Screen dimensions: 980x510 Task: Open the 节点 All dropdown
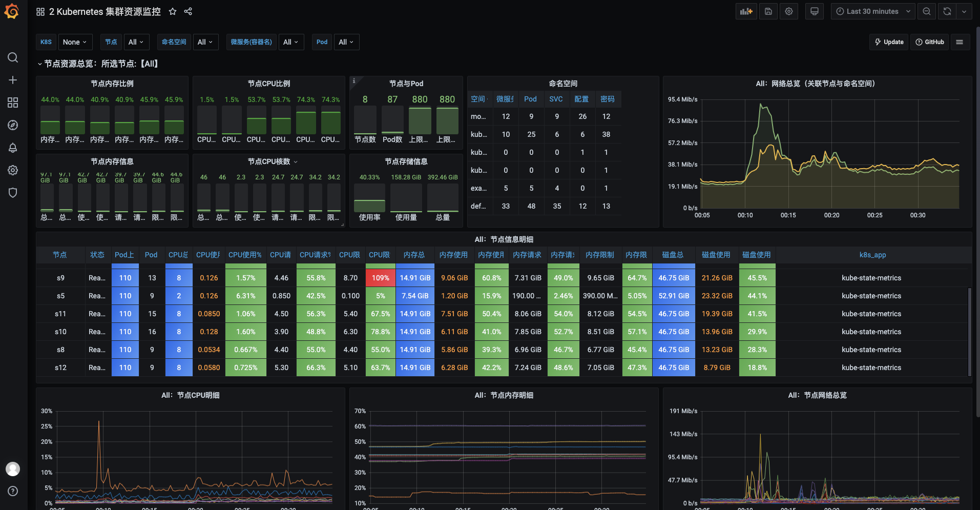click(x=136, y=42)
